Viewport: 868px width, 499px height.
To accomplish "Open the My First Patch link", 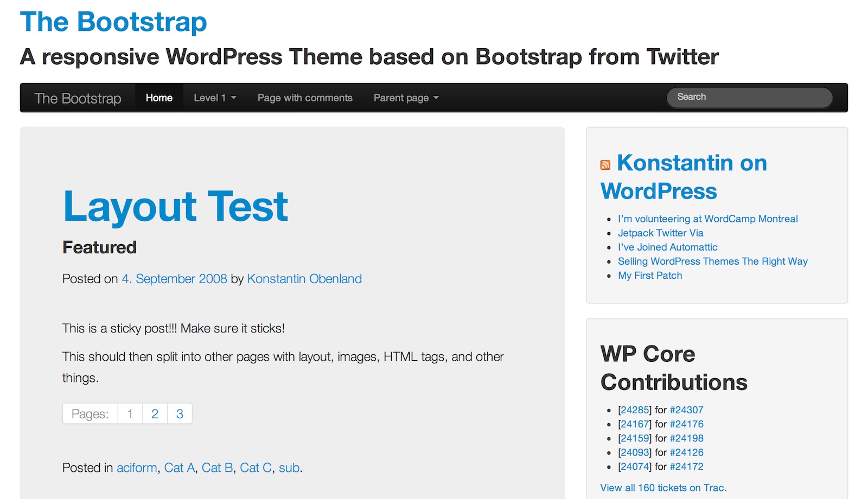I will (x=650, y=276).
